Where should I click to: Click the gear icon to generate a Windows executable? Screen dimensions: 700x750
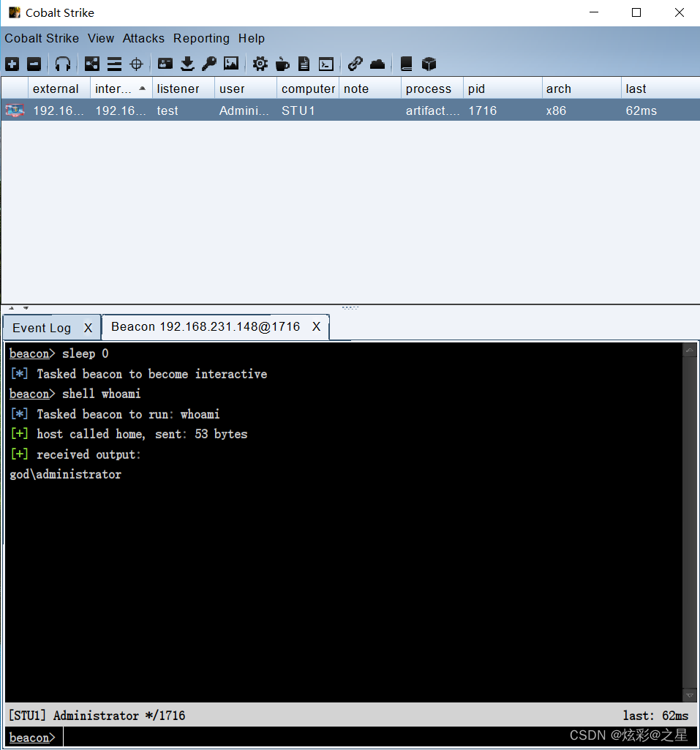(260, 64)
